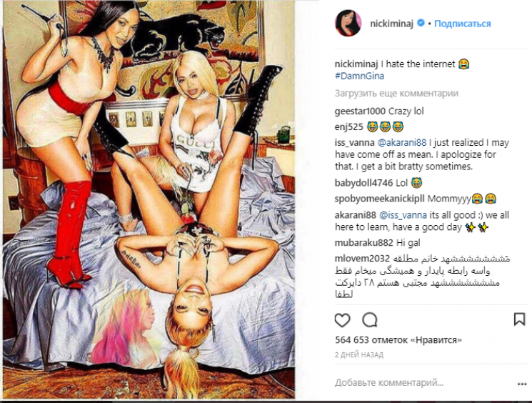Save post with bookmark icon
The image size is (532, 403).
pyautogui.click(x=519, y=319)
